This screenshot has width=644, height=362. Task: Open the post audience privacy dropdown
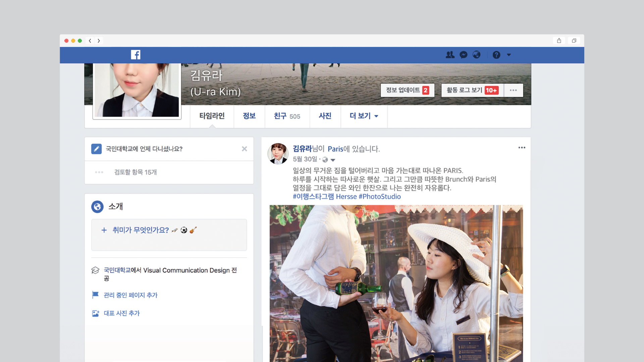pyautogui.click(x=332, y=160)
